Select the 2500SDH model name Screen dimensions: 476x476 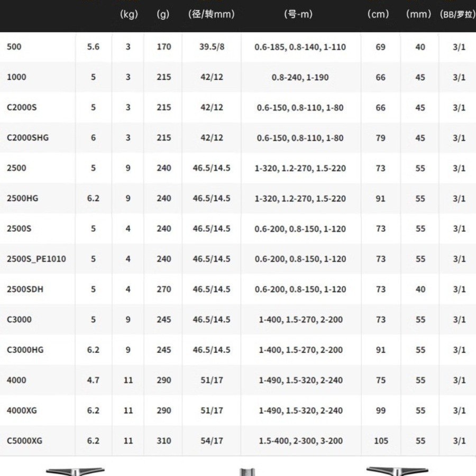(25, 289)
